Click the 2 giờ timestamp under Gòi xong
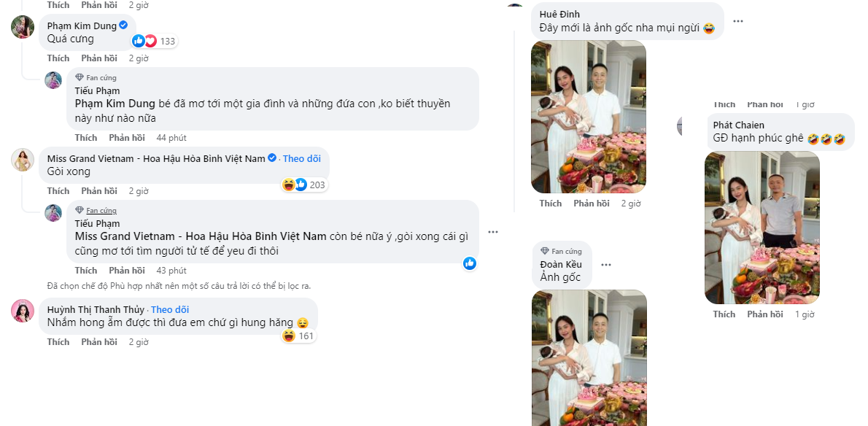Viewport: 868px width, 426px height. (x=139, y=190)
